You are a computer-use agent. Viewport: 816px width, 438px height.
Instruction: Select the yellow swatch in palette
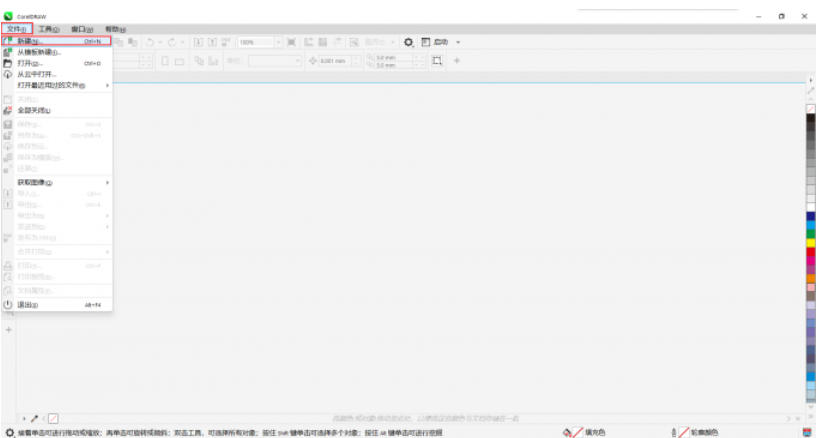tap(811, 243)
